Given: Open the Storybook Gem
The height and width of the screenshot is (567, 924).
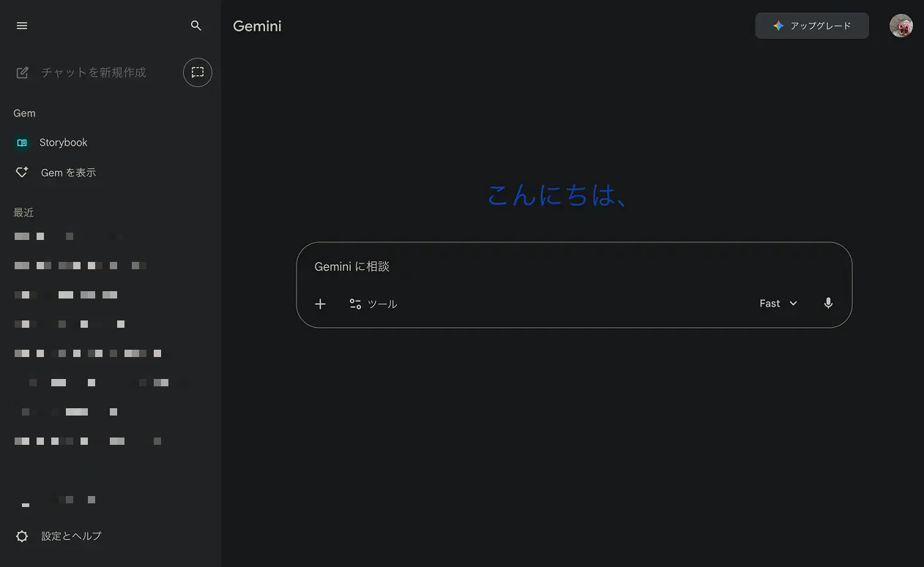Looking at the screenshot, I should pyautogui.click(x=64, y=142).
